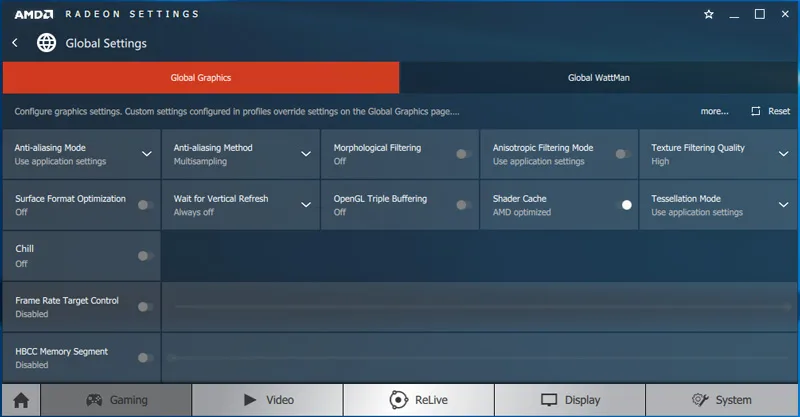Toggle Morphological Filtering switch
This screenshot has width=800, height=417.
coord(463,154)
